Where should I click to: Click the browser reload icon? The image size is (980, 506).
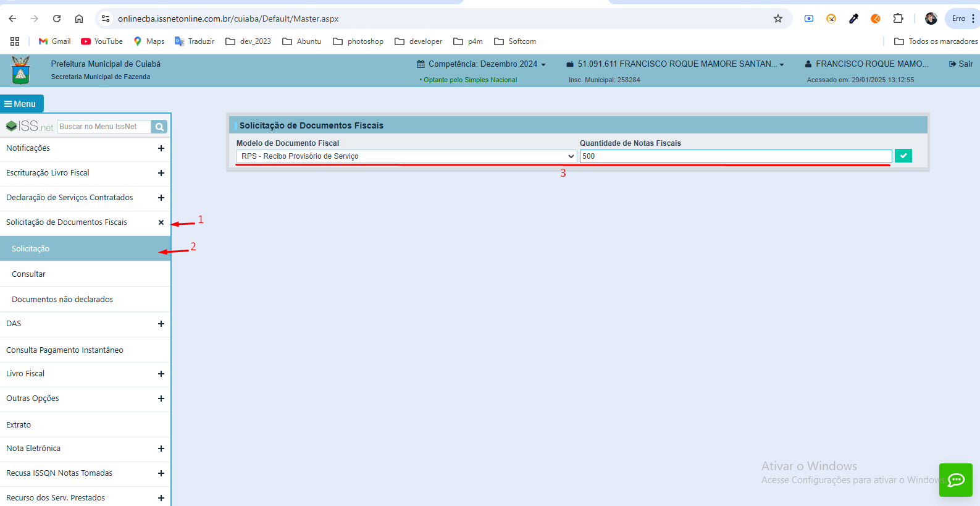(x=57, y=19)
